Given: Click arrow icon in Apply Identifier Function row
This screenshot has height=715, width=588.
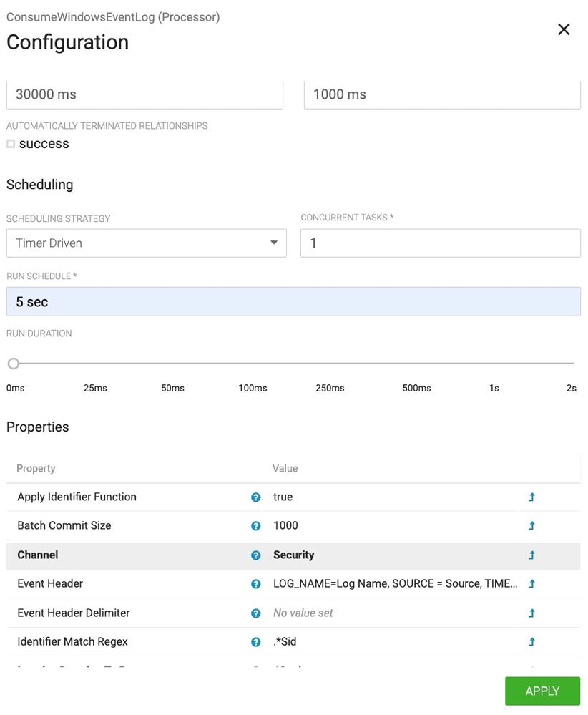Looking at the screenshot, I should tap(531, 497).
